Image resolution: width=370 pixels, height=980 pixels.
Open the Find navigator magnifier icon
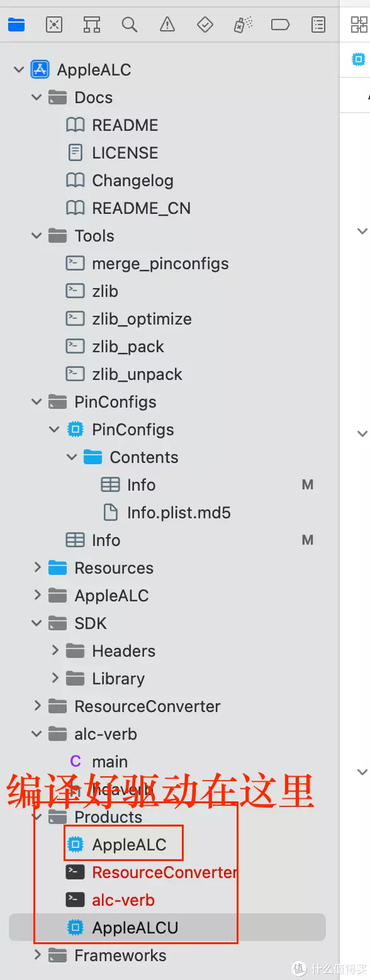130,25
